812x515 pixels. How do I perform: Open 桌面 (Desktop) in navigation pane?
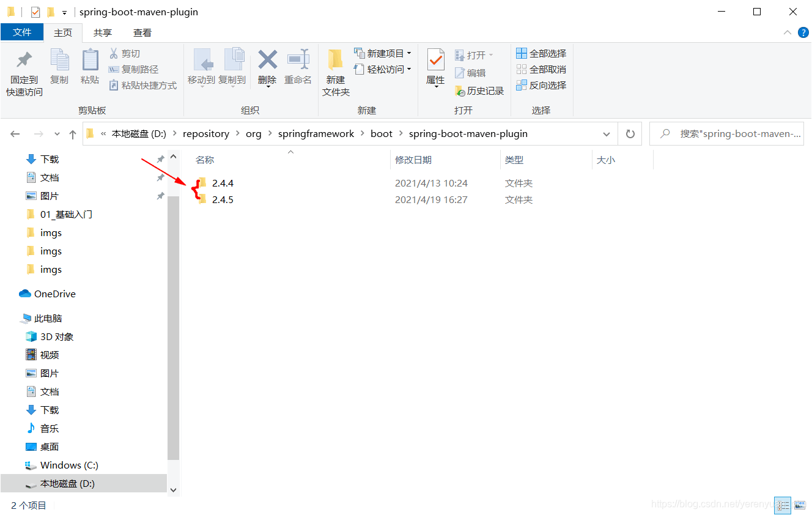coord(42,446)
